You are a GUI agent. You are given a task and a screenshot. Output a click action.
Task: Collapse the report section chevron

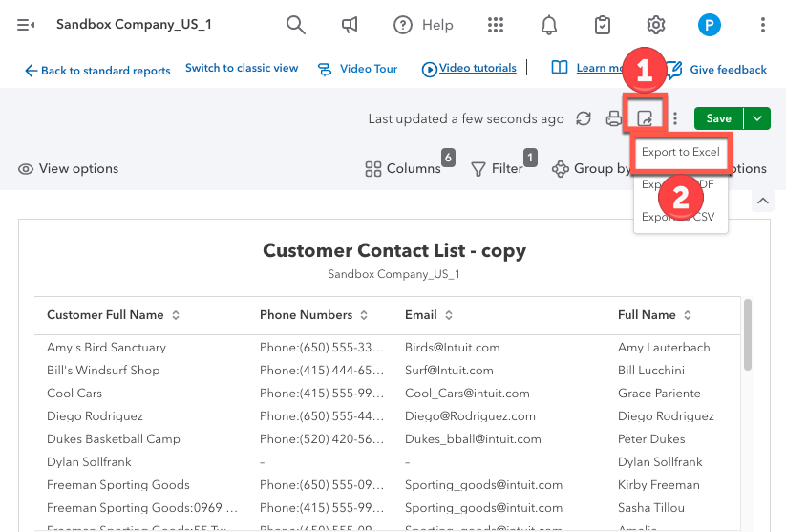pos(762,201)
